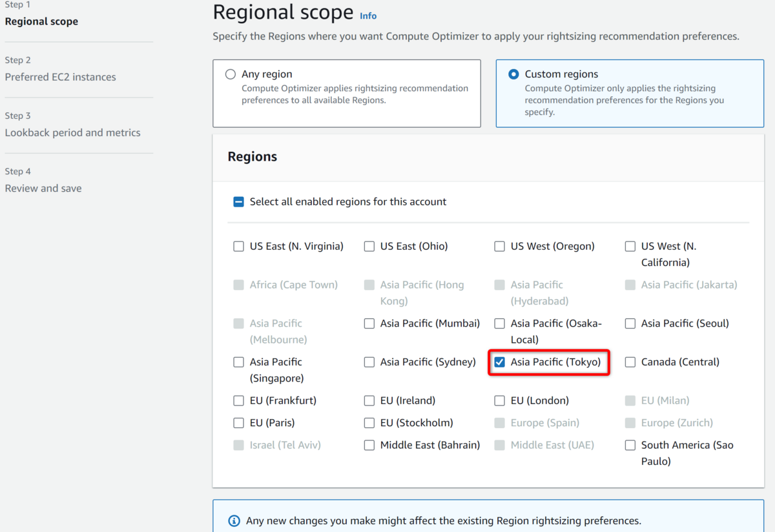Viewport: 775px width, 532px height.
Task: Click the disabled Asia Pacific (Melbourne) checkbox
Action: coord(238,323)
